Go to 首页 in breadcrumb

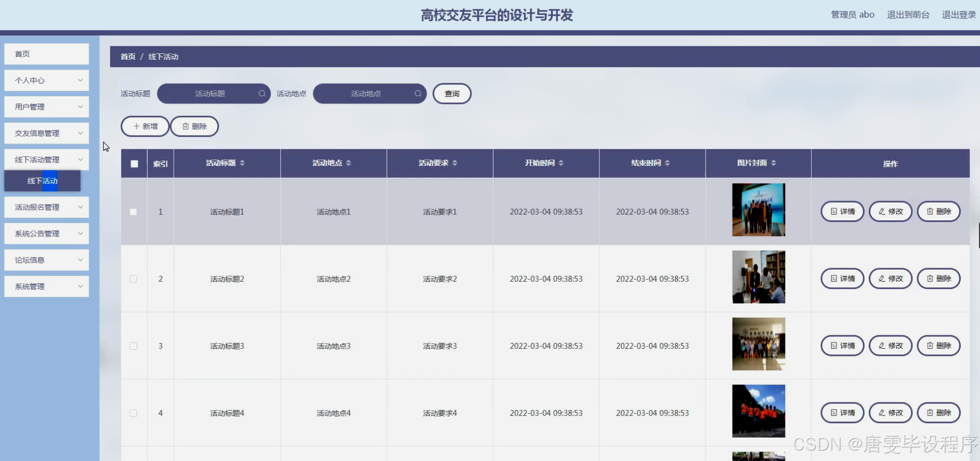point(128,57)
